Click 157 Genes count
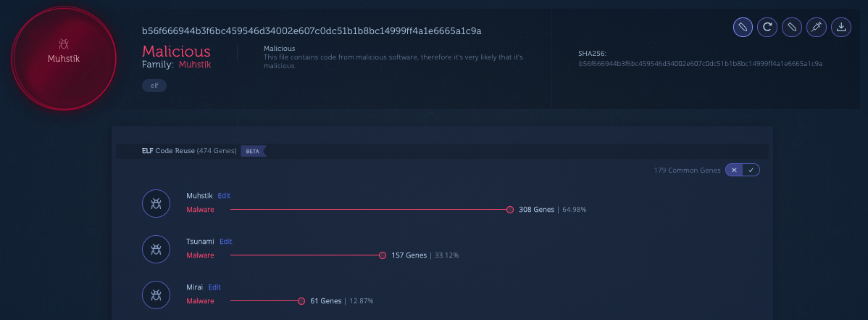 [409, 255]
